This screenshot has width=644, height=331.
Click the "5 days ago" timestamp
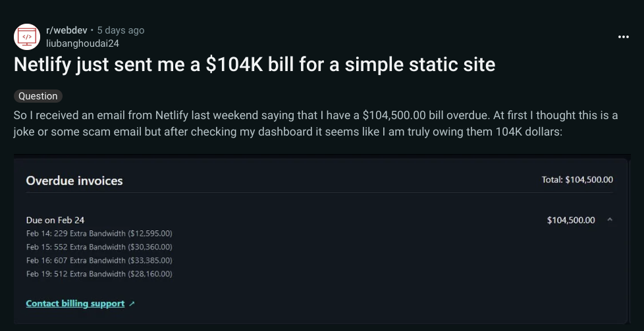(121, 30)
